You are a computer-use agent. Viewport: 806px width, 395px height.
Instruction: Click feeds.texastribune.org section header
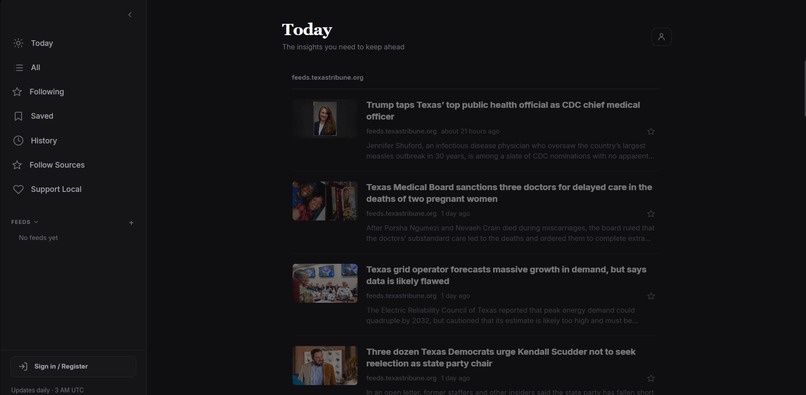pos(327,78)
